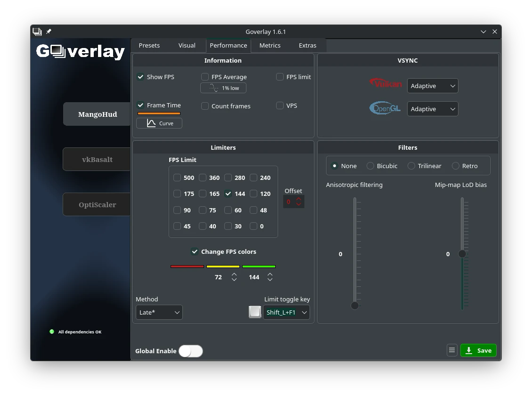Open the Limit toggle key dropdown

[x=286, y=312]
